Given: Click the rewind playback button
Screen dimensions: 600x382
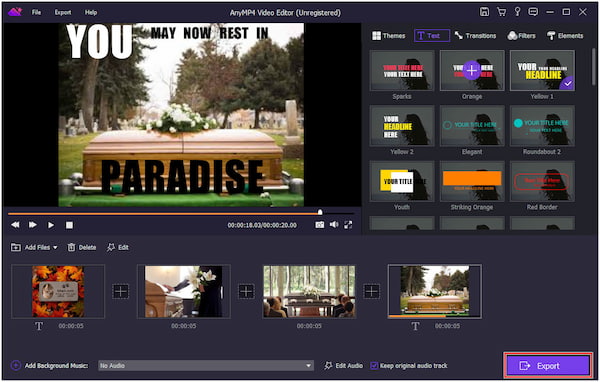Looking at the screenshot, I should click(x=15, y=225).
